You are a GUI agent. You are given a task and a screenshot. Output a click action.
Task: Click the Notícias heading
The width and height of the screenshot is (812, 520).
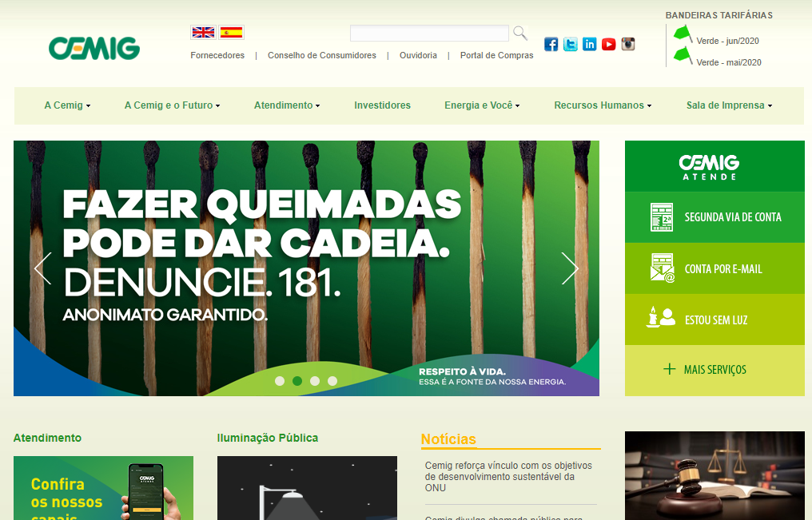pyautogui.click(x=448, y=439)
